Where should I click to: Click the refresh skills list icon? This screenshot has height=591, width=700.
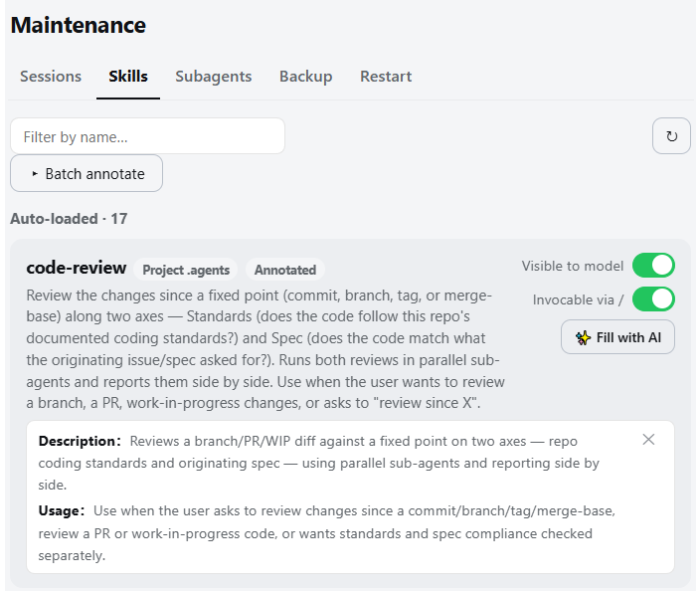pyautogui.click(x=671, y=136)
